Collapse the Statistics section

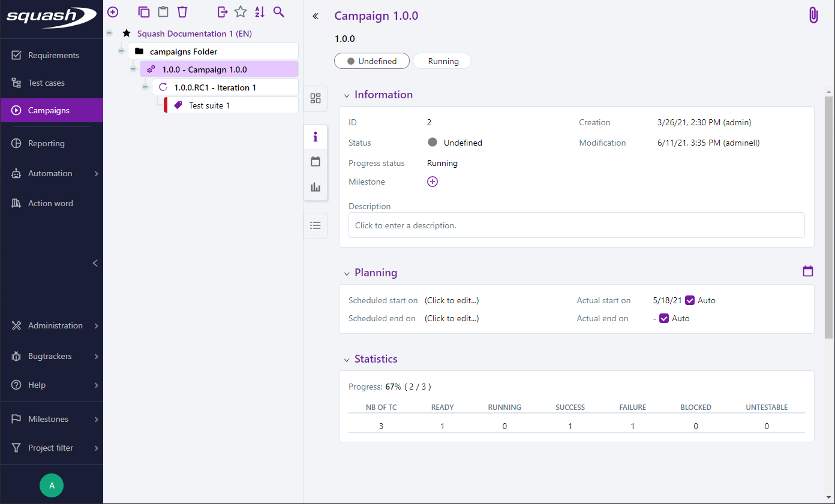(x=347, y=360)
